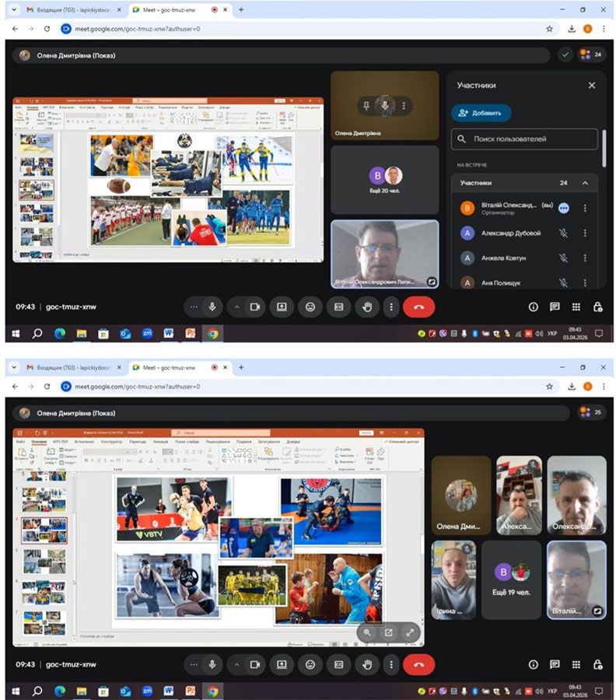Screen dimensions: 616x700
Task: Toggle camera in the lower Meet window
Action: pyautogui.click(x=255, y=664)
